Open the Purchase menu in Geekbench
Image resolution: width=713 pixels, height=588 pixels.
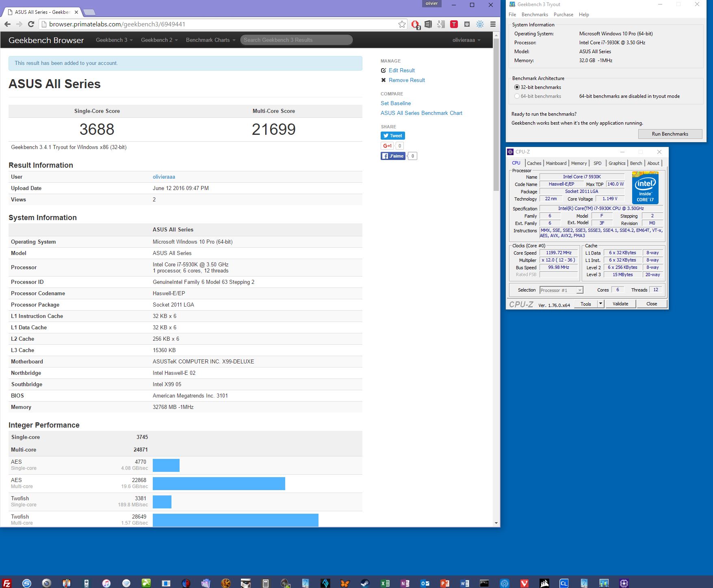pyautogui.click(x=563, y=15)
